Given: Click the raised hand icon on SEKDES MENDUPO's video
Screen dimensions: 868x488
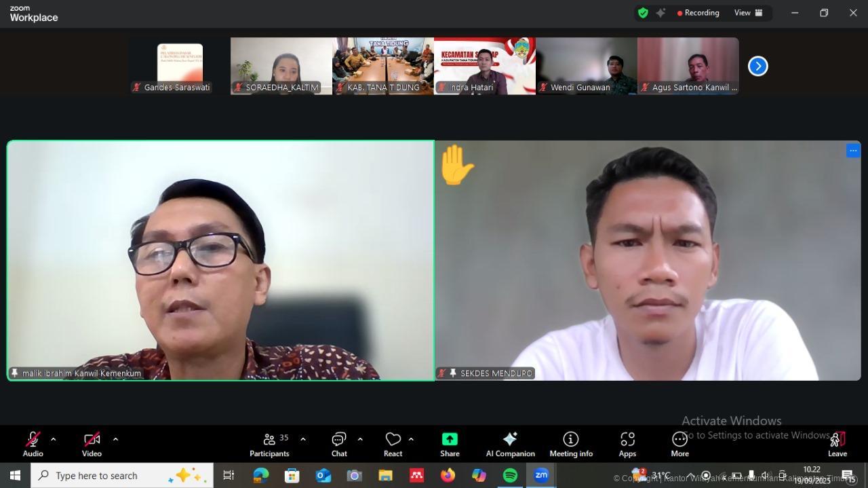Looking at the screenshot, I should pyautogui.click(x=456, y=165).
